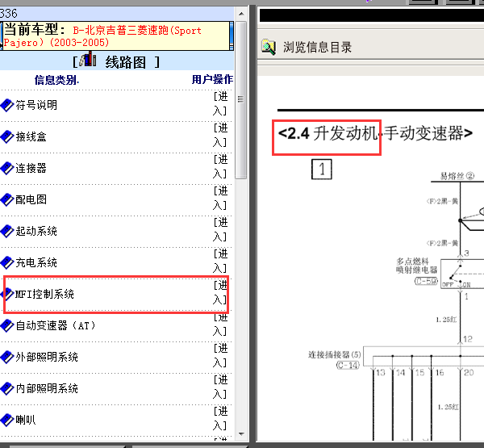Click scroll up arrow of left panel
This screenshot has width=484, height=448.
pos(241,14)
